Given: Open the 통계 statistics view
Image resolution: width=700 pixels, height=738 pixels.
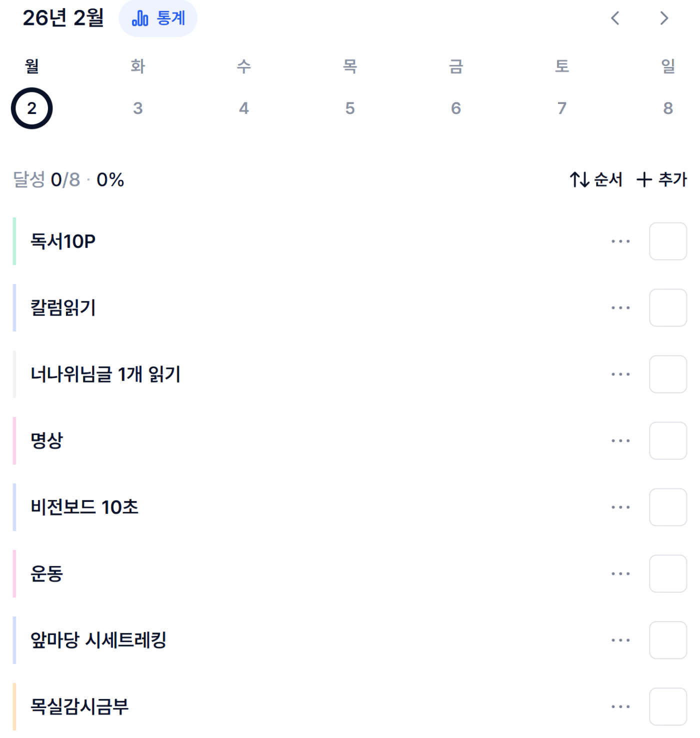Looking at the screenshot, I should pyautogui.click(x=158, y=18).
